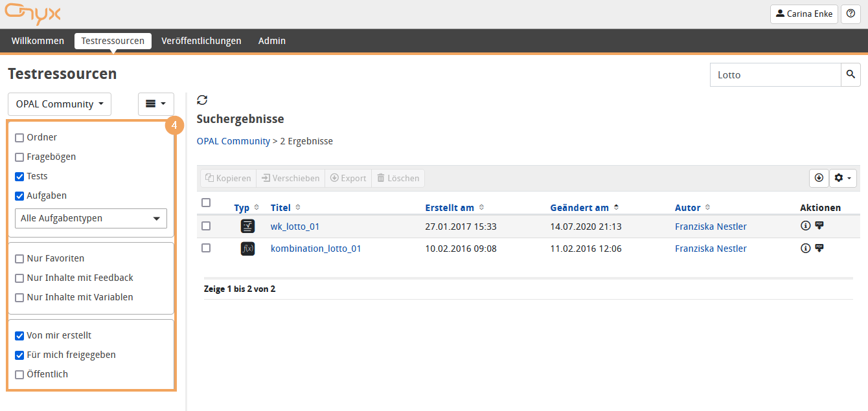Open the gear settings dropdown
Viewport: 868px width, 411px height.
pos(843,178)
